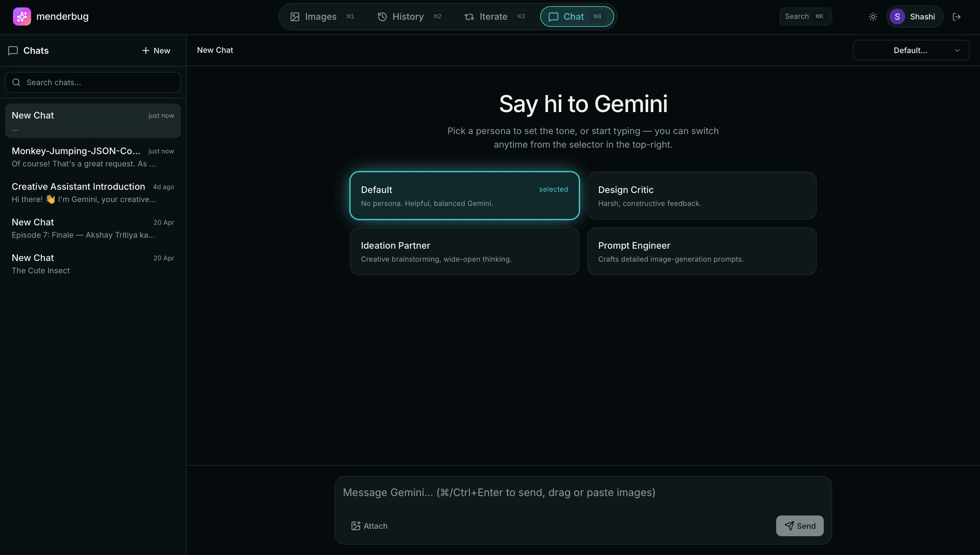Click the menderbug sparkle logo icon
Viewport: 980px width, 555px height.
point(22,17)
